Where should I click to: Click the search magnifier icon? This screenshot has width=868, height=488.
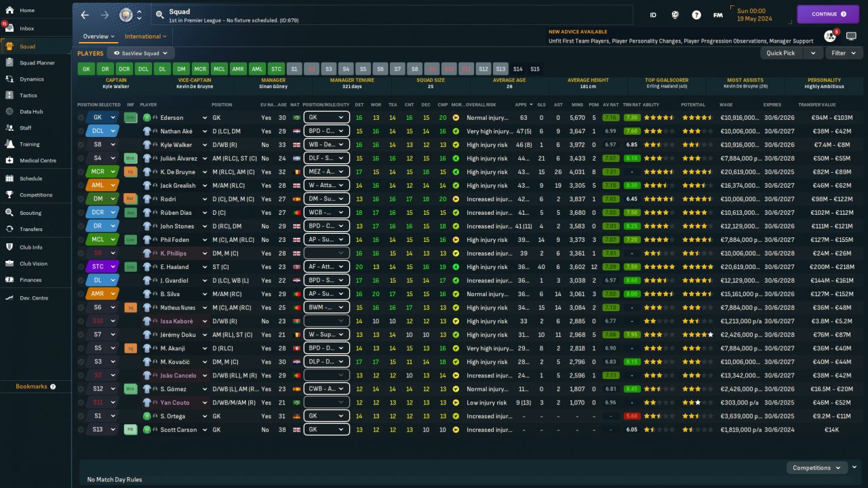[x=159, y=14]
